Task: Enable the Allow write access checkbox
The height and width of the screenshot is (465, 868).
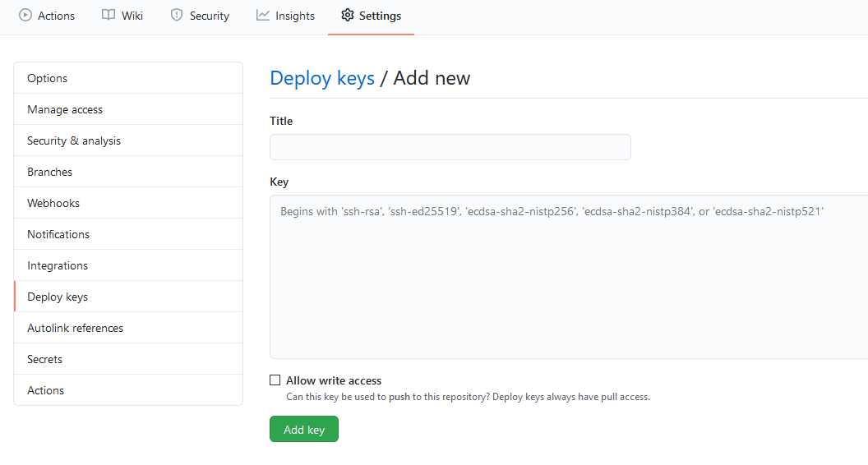Action: 275,380
